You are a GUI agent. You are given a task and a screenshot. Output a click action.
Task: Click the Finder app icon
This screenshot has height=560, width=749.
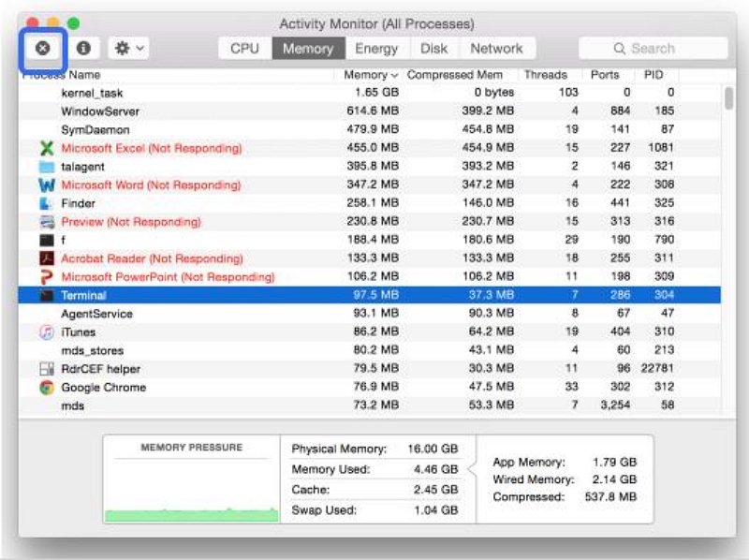pos(46,203)
